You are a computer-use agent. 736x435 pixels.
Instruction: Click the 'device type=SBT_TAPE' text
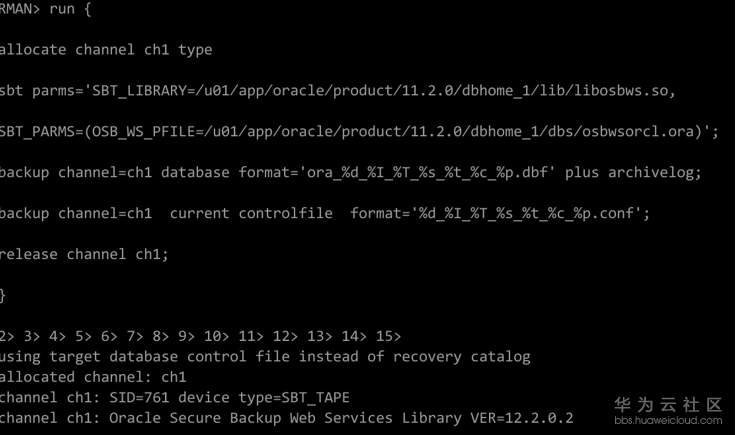(263, 397)
